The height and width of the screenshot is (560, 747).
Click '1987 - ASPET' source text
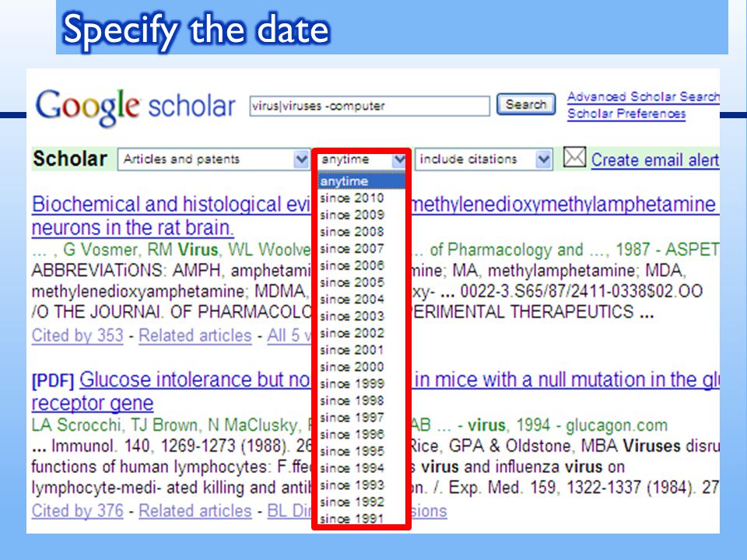click(x=667, y=250)
